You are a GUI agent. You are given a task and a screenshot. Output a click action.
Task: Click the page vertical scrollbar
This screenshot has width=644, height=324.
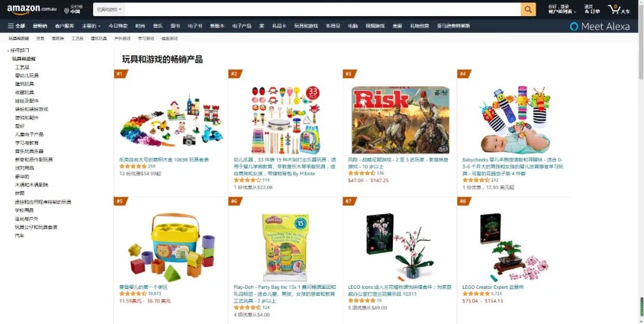click(640, 162)
